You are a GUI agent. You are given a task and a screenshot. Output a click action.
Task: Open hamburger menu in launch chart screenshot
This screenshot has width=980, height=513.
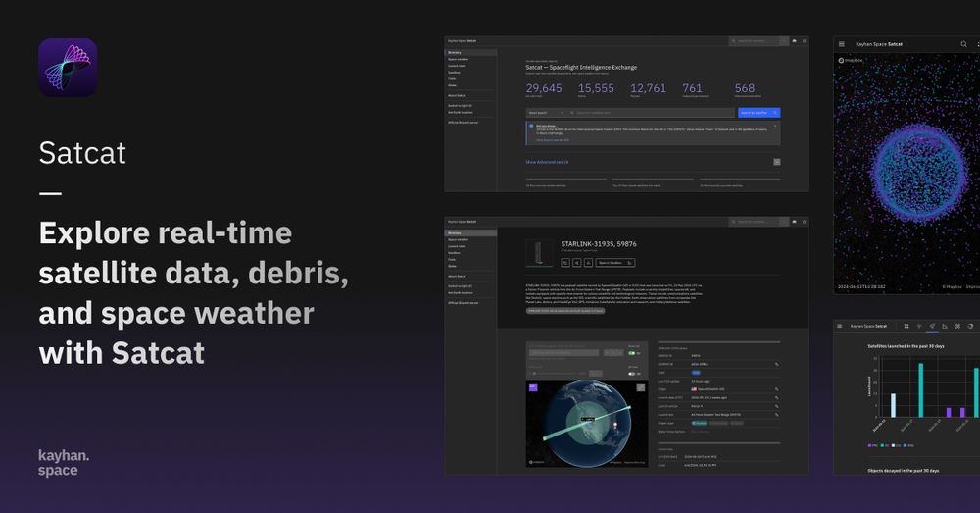coord(840,326)
